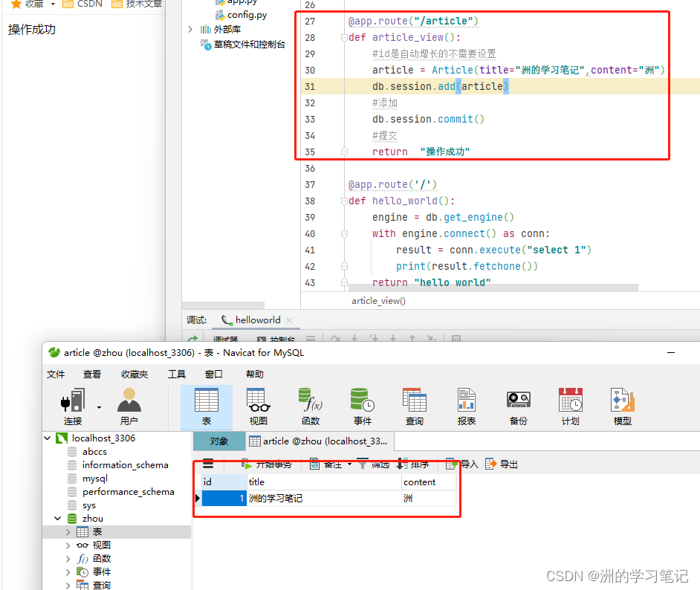Collapse the zhou database node
The image size is (700, 590).
tap(57, 519)
